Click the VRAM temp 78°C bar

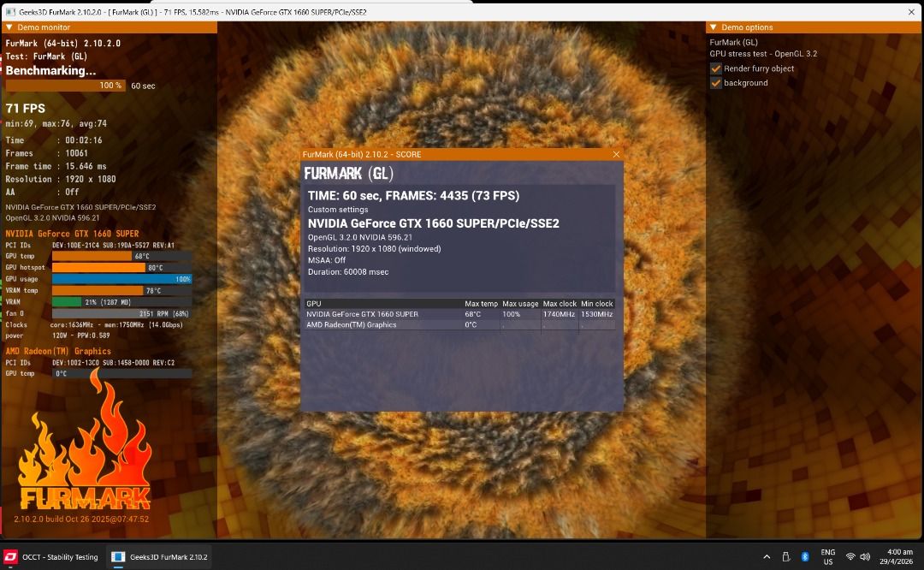point(121,291)
